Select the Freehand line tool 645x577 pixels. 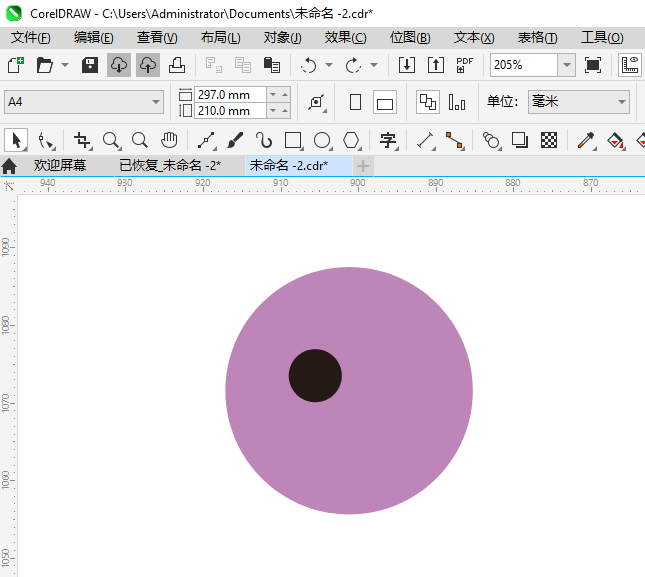(206, 140)
